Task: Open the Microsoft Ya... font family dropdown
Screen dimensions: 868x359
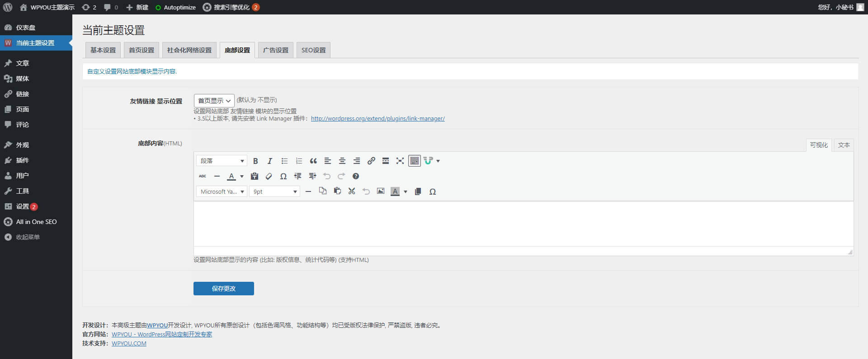Action: 222,191
